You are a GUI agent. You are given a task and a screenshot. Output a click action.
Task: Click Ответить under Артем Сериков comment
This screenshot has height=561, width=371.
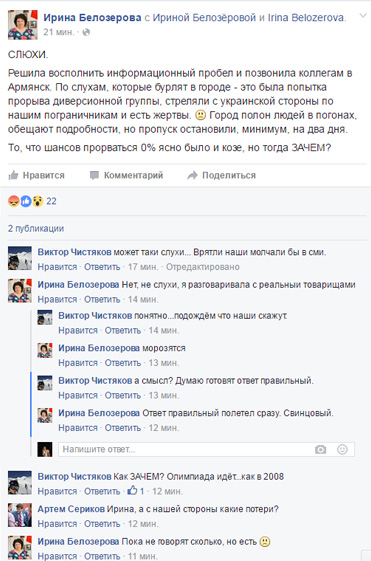coord(102,524)
